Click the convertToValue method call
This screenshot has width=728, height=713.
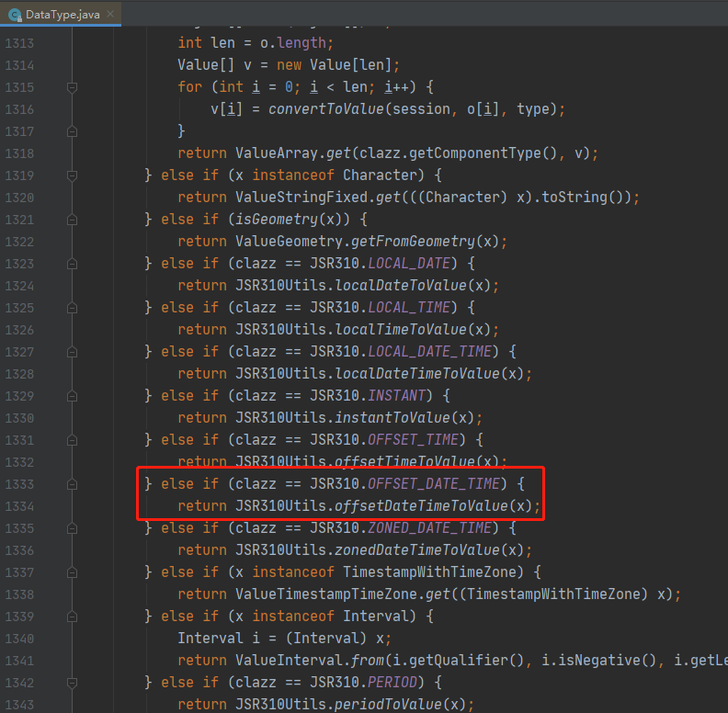pos(326,109)
